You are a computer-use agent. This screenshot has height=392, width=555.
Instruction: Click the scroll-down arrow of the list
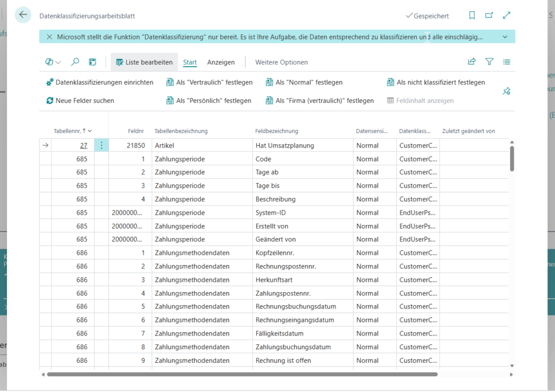pyautogui.click(x=512, y=366)
